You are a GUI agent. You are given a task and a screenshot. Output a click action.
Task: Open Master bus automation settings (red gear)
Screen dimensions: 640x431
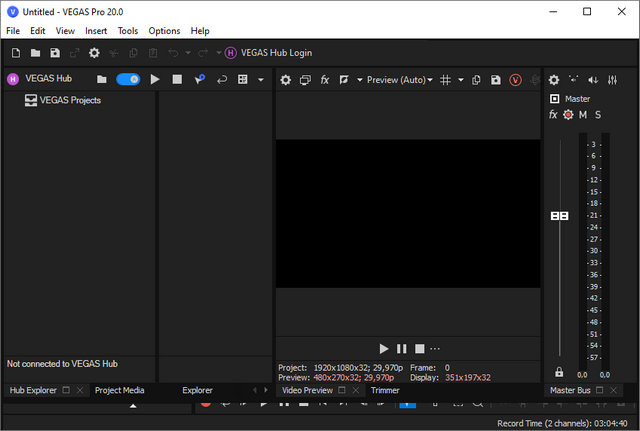pos(568,115)
